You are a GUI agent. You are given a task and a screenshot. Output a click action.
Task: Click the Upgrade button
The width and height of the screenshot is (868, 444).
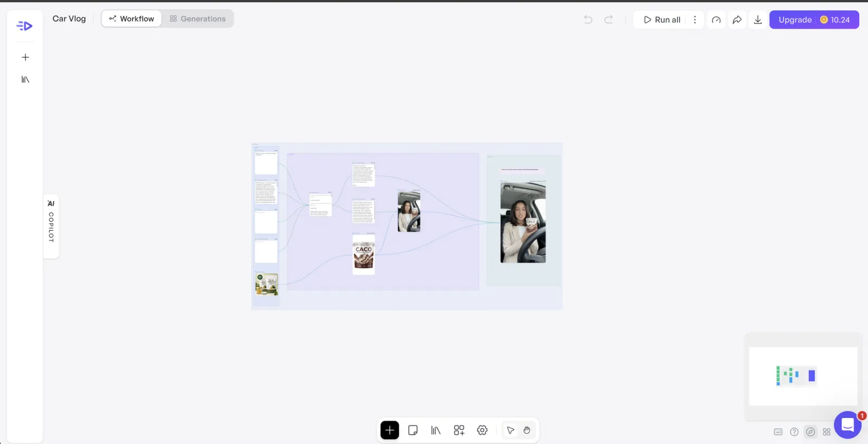pyautogui.click(x=795, y=20)
